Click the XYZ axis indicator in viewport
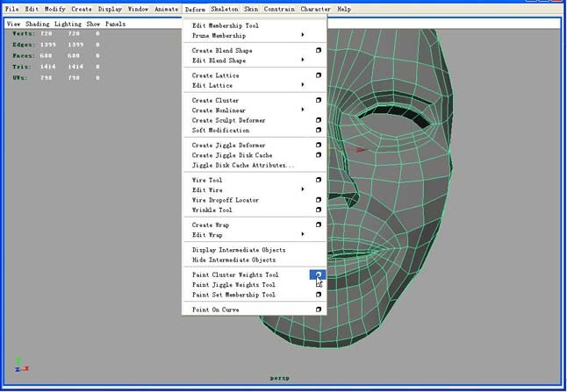Image resolution: width=567 pixels, height=392 pixels. click(22, 365)
